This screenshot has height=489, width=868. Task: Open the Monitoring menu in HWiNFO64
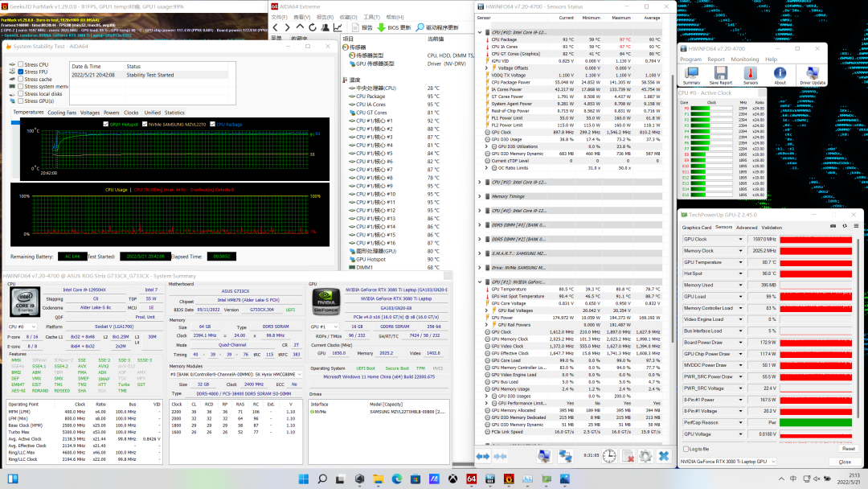[x=744, y=59]
